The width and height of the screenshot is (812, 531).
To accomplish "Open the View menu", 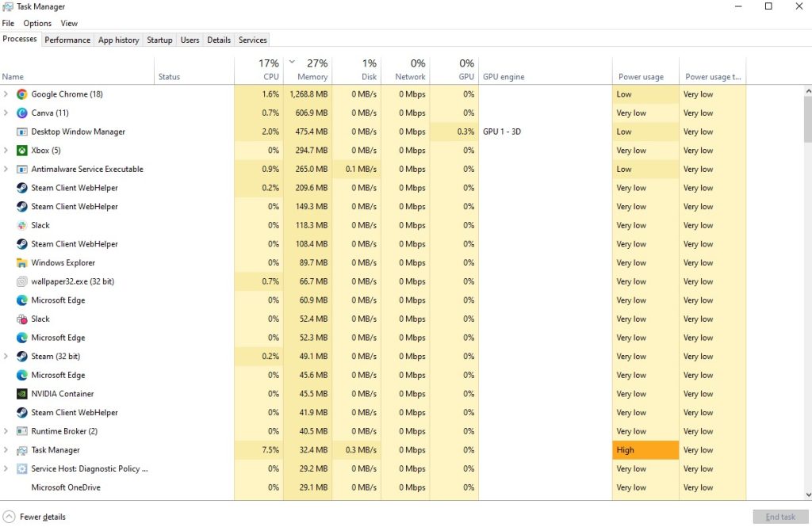I will [x=69, y=23].
